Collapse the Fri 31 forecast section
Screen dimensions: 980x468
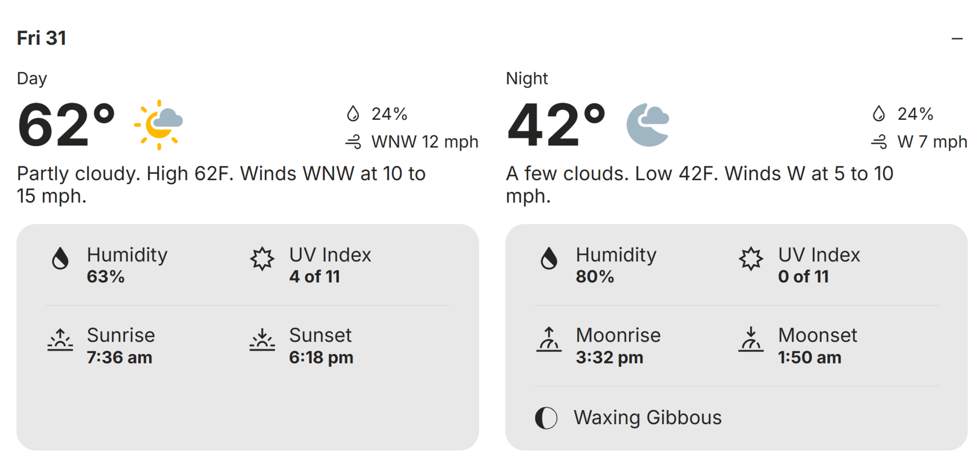click(957, 38)
